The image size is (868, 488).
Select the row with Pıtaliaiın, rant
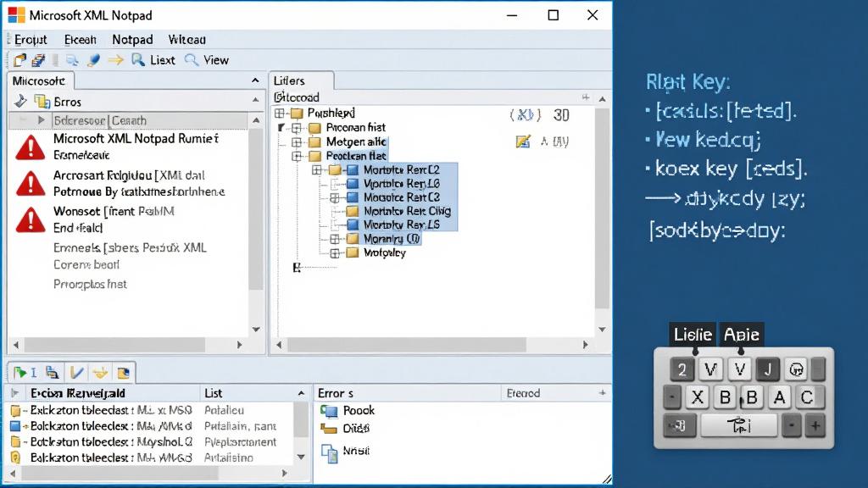point(149,427)
